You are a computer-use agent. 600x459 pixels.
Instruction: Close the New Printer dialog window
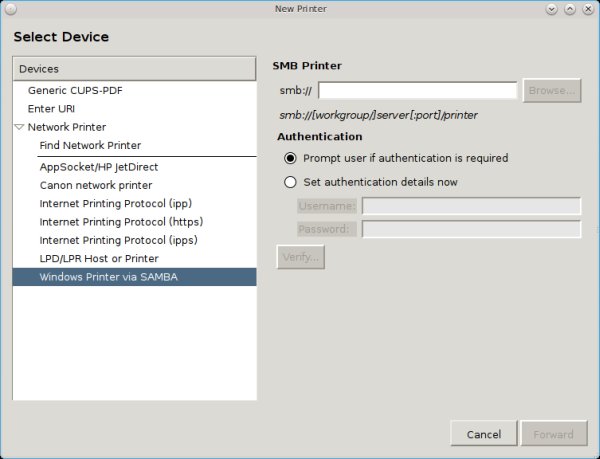pos(589,9)
